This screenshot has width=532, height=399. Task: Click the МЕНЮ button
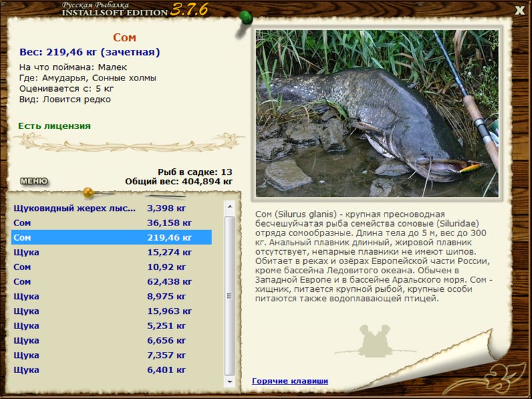point(34,181)
